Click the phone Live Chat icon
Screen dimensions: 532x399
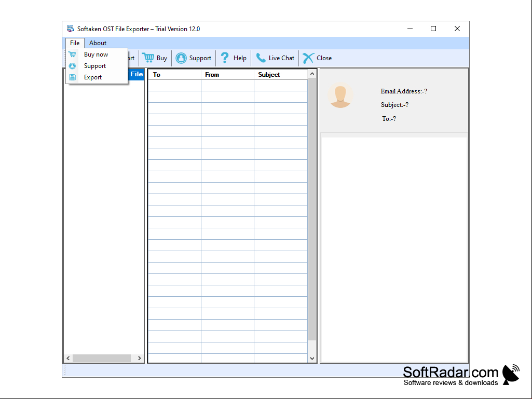(x=261, y=58)
